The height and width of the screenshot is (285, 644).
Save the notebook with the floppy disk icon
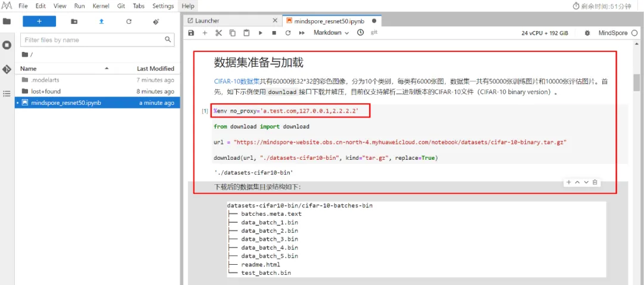coord(191,33)
